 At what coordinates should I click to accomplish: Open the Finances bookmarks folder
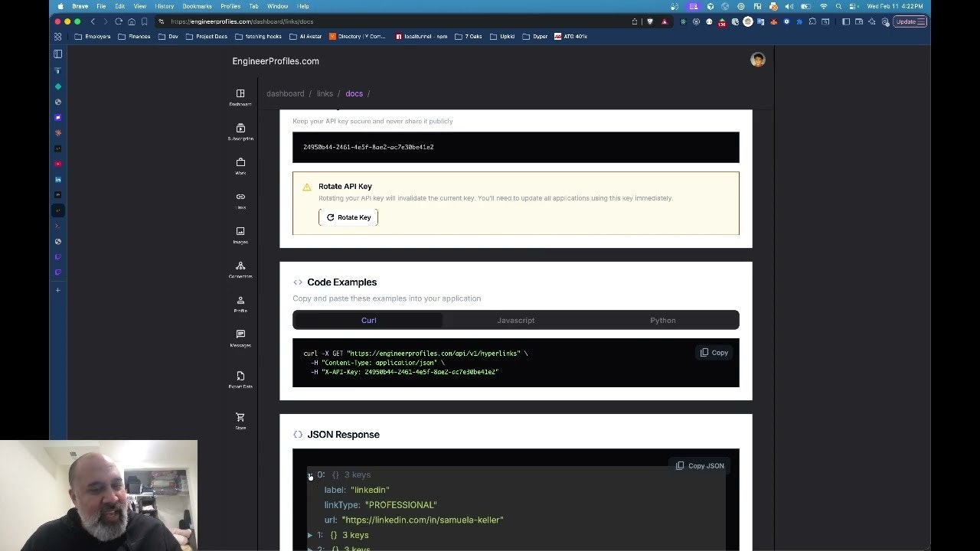135,36
